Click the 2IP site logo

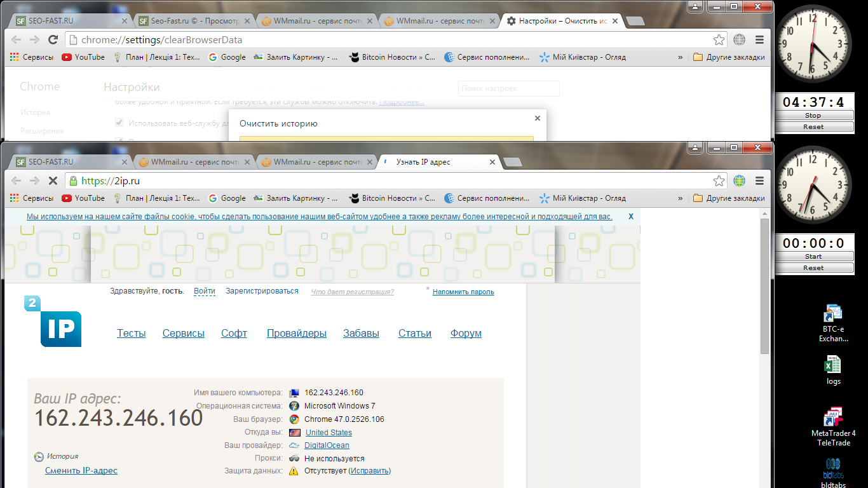53,322
